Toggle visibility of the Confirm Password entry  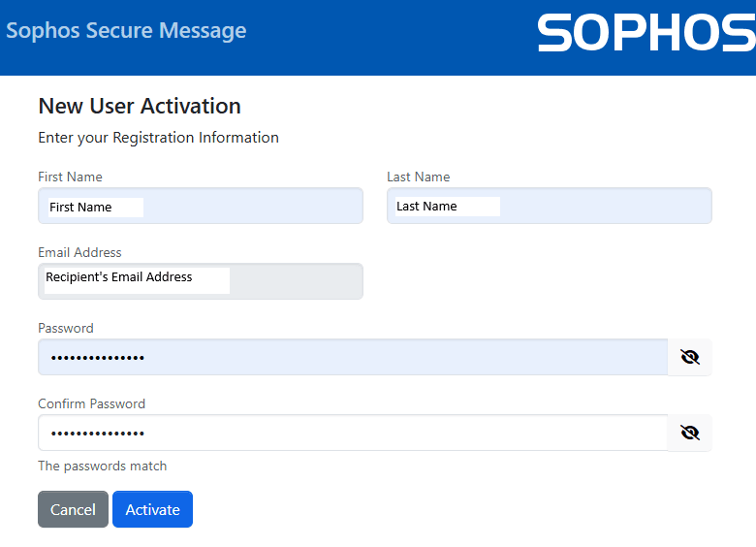[690, 433]
